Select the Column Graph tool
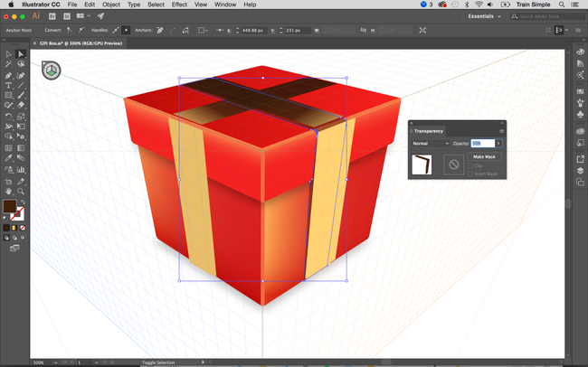This screenshot has height=367, width=588. (x=21, y=169)
